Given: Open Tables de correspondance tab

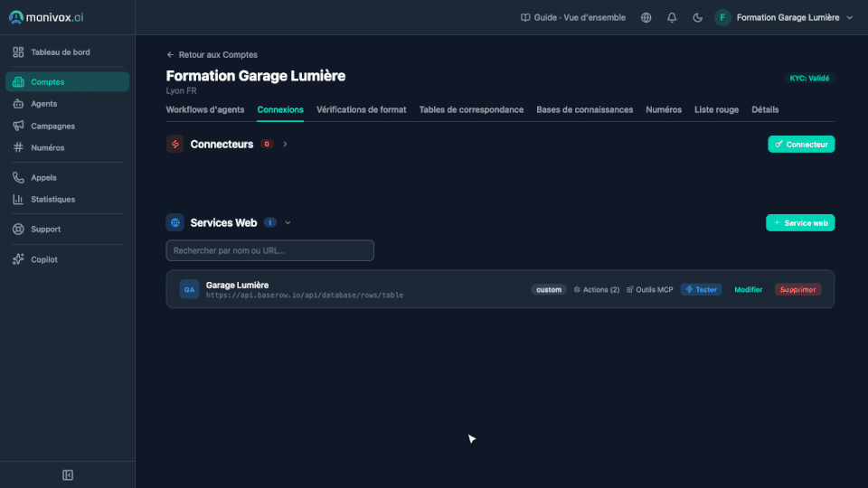Looking at the screenshot, I should pos(471,109).
